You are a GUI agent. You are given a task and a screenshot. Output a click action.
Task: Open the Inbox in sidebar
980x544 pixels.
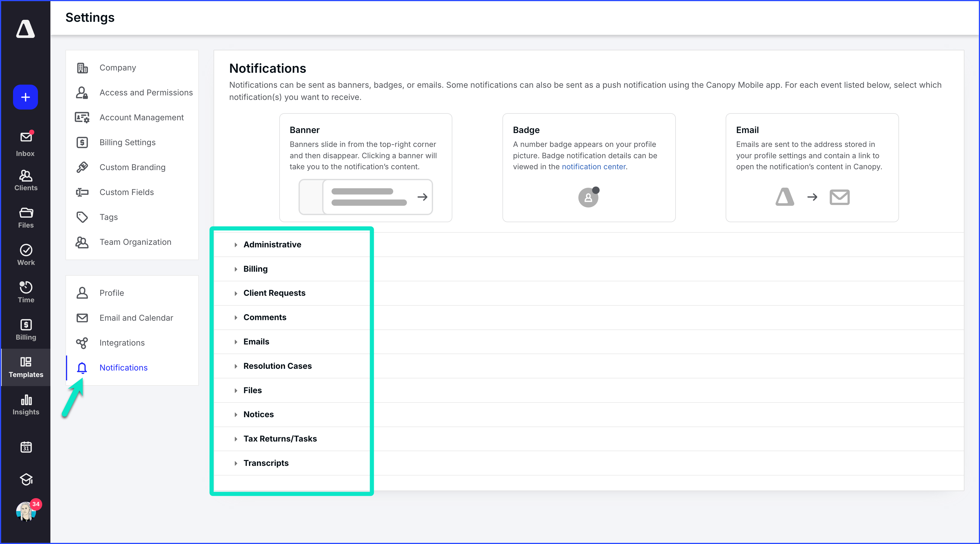point(25,144)
